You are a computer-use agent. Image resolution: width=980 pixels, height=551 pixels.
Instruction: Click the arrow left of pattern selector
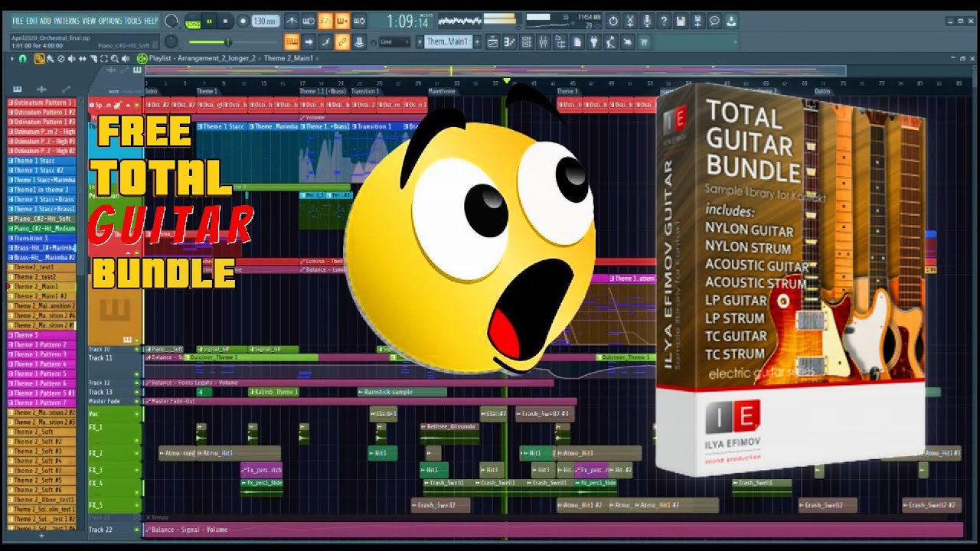[419, 41]
